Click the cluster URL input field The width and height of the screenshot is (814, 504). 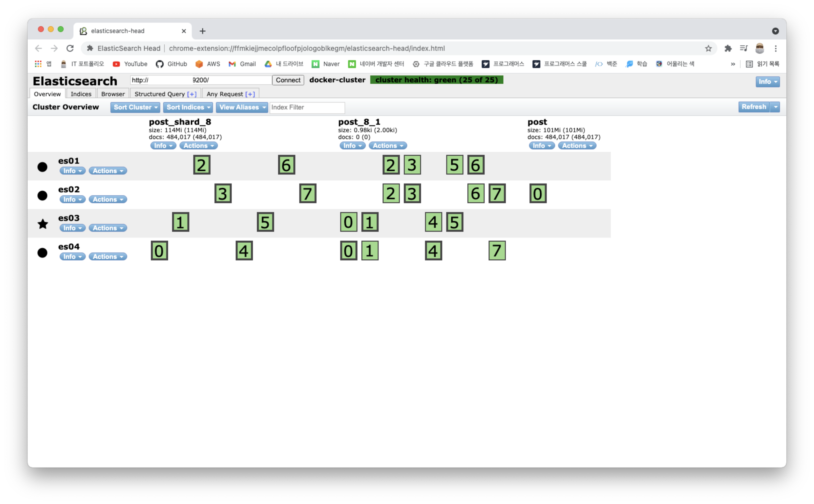(x=201, y=80)
